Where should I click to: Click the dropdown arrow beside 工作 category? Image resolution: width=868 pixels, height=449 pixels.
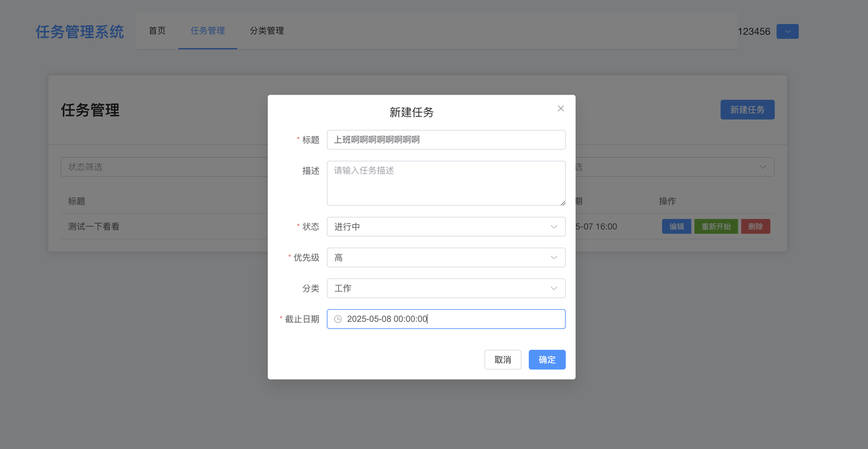tap(553, 288)
